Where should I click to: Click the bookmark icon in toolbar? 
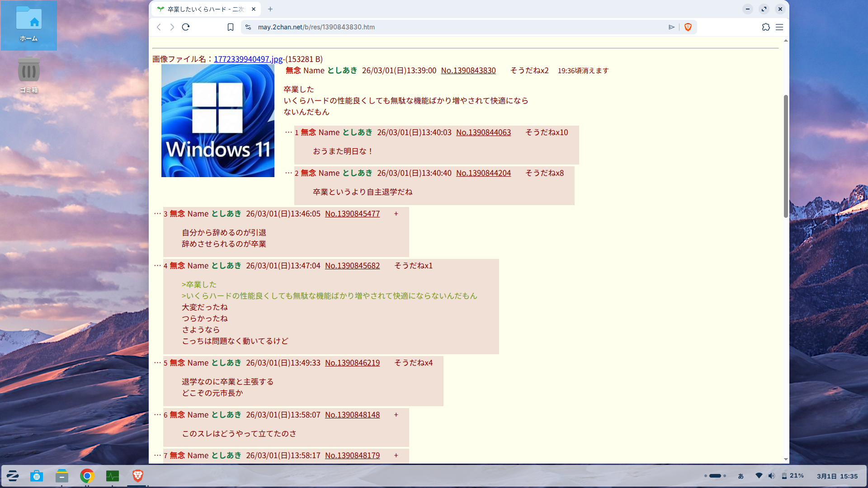point(231,27)
